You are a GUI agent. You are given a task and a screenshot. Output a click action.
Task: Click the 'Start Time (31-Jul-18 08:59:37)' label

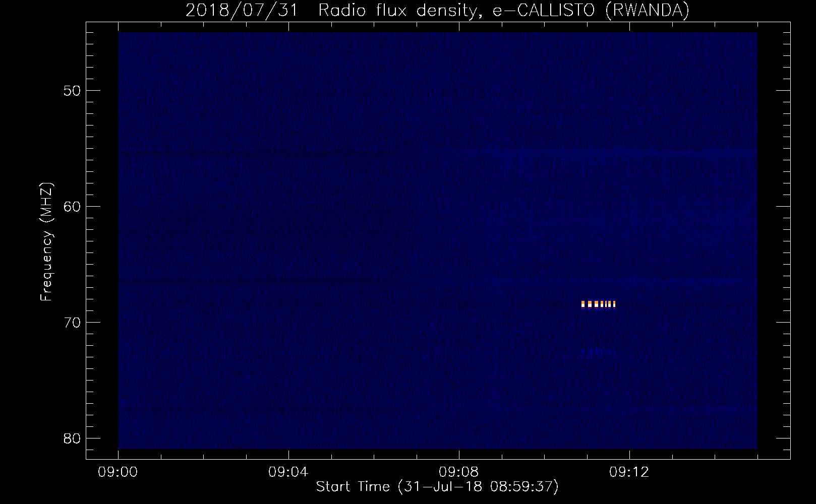click(437, 487)
